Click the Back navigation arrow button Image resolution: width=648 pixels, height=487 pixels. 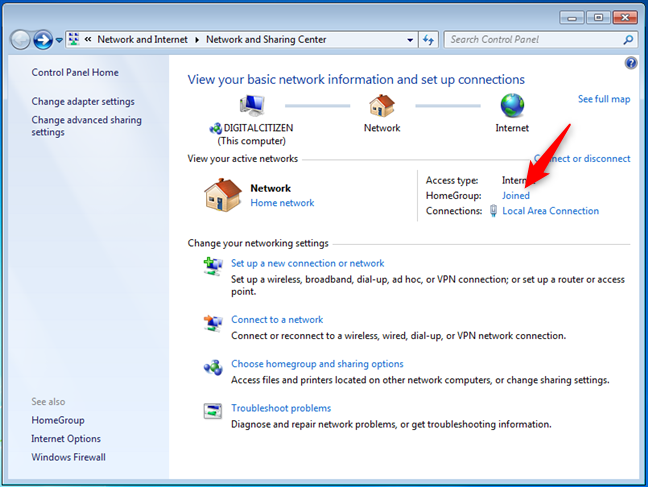coord(20,40)
